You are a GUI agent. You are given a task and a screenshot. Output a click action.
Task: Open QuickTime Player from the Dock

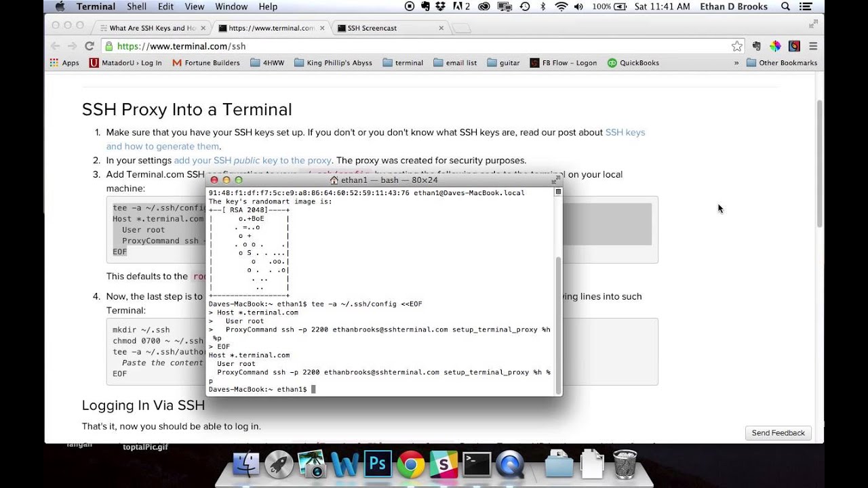(509, 464)
